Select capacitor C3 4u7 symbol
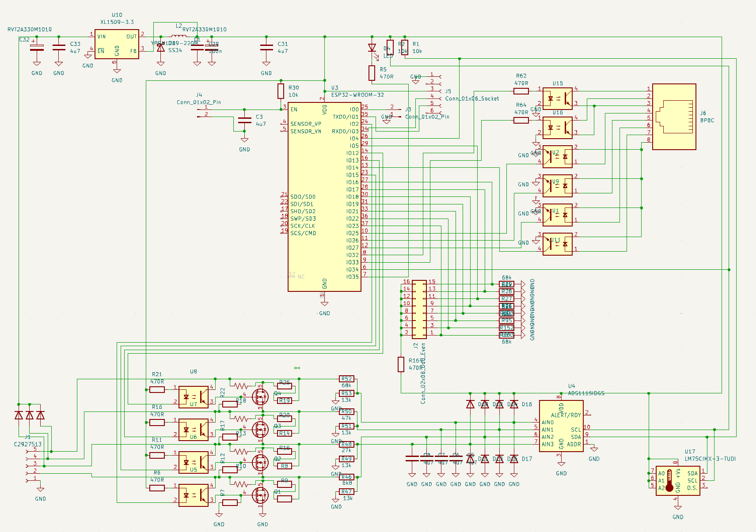This screenshot has width=756, height=532. click(244, 121)
